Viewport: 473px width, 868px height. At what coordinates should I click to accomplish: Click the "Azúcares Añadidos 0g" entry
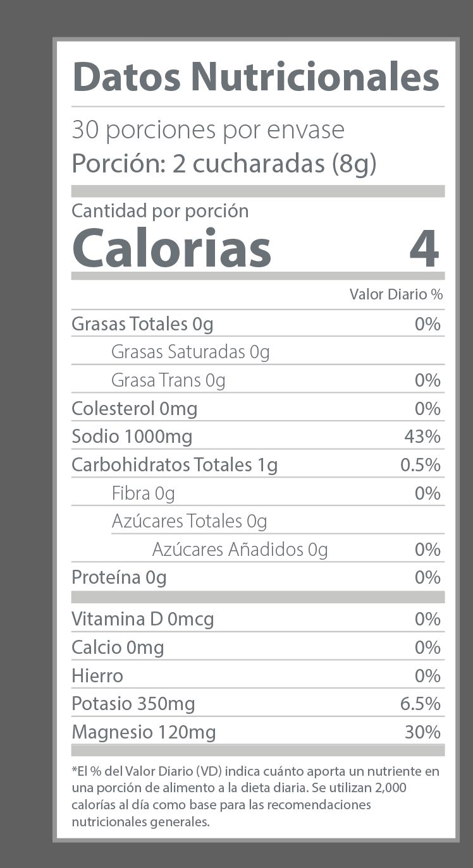[240, 550]
